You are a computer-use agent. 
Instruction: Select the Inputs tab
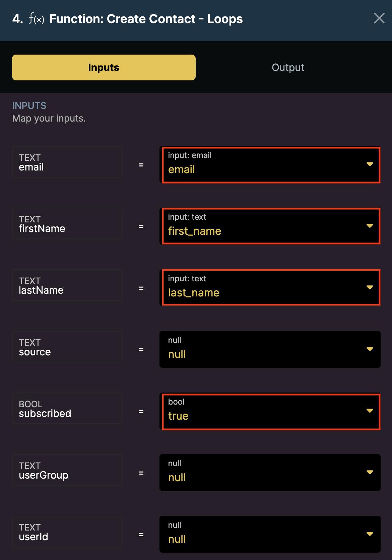(104, 67)
